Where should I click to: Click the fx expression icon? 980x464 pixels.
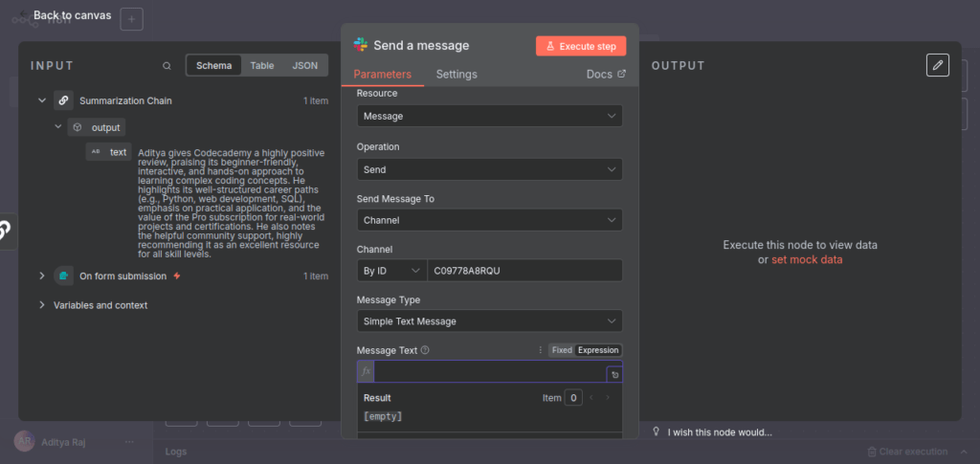tap(366, 371)
